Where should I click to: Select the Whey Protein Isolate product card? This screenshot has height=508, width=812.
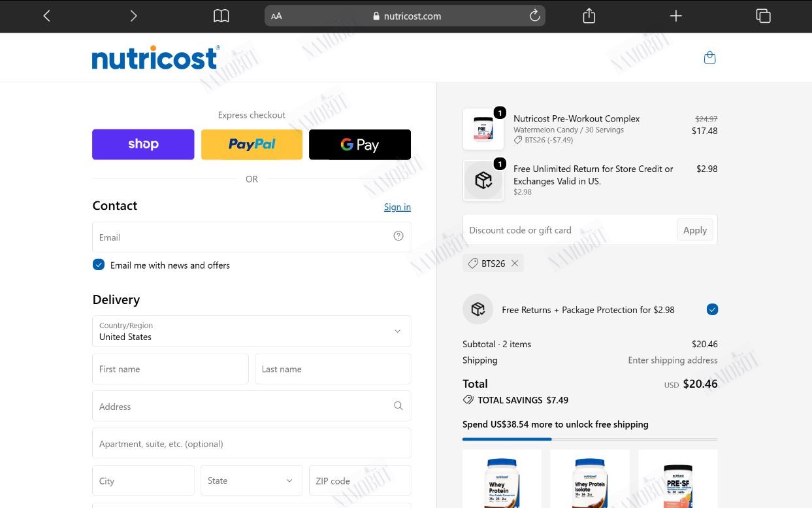click(590, 479)
